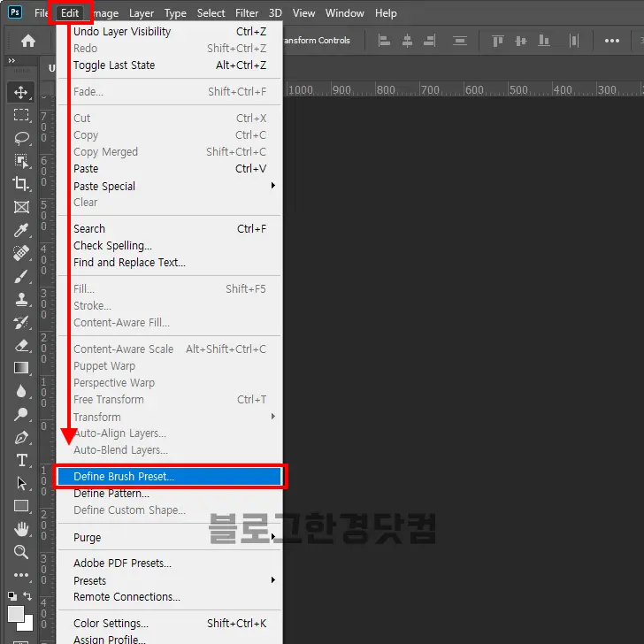Open the Filter menu
This screenshot has width=644, height=644.
(x=247, y=13)
